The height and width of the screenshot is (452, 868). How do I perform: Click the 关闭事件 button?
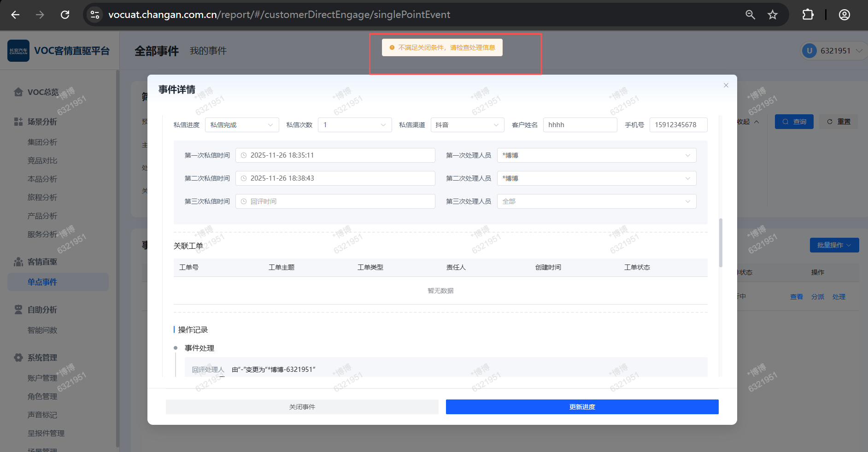pyautogui.click(x=302, y=407)
